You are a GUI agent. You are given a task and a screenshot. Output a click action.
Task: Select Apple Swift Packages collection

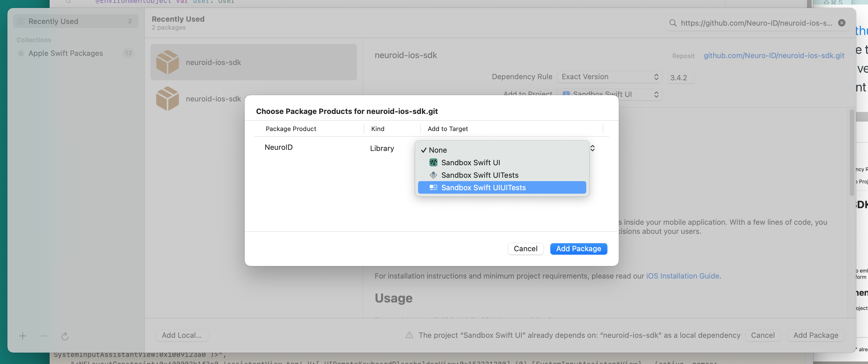click(76, 53)
